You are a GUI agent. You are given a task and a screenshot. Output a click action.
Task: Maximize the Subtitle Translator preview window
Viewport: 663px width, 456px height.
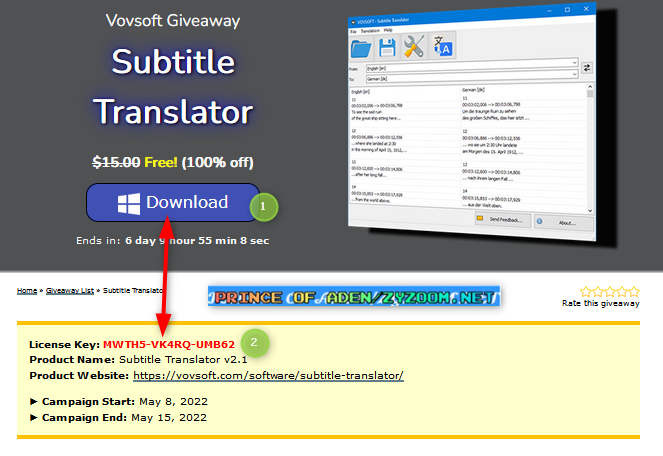pyautogui.click(x=567, y=10)
